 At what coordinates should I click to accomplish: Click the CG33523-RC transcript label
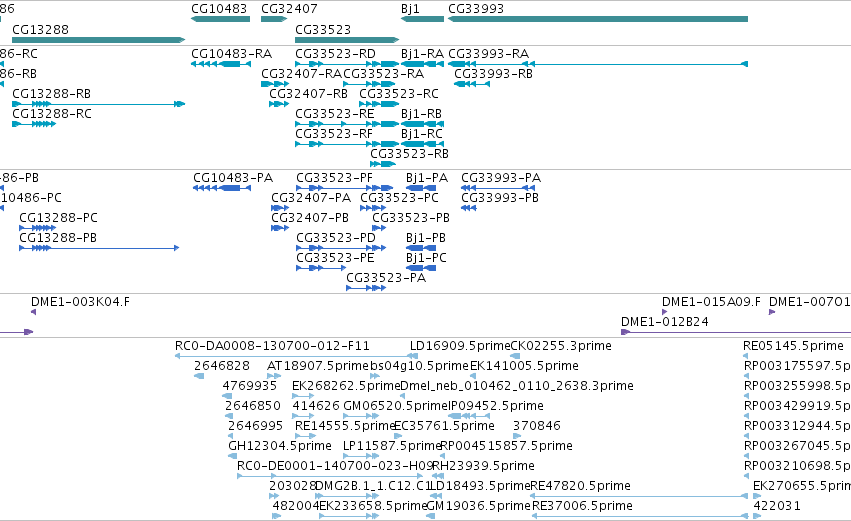point(399,94)
